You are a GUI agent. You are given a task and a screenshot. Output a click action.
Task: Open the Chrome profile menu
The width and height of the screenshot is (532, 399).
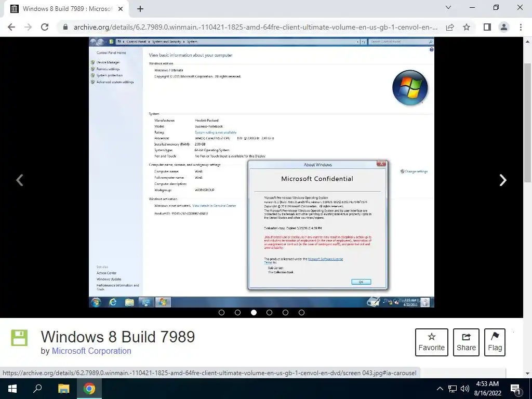[x=504, y=27]
